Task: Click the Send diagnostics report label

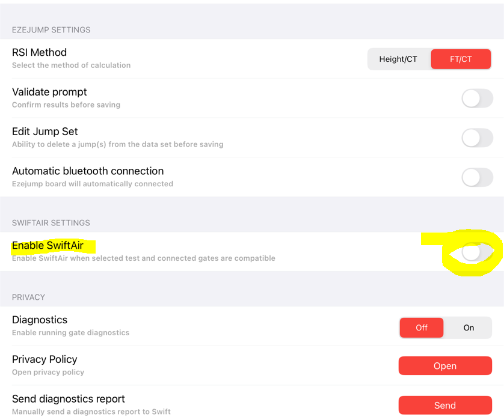Action: click(x=69, y=399)
